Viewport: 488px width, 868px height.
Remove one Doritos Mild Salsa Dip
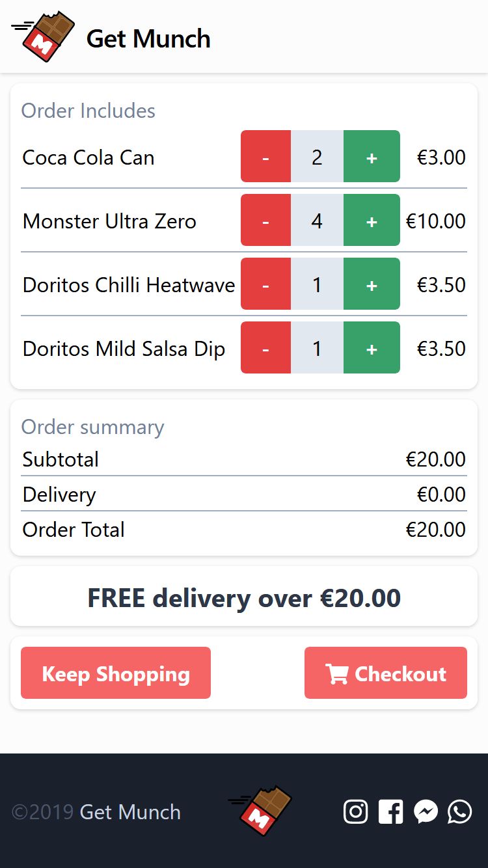(x=265, y=347)
